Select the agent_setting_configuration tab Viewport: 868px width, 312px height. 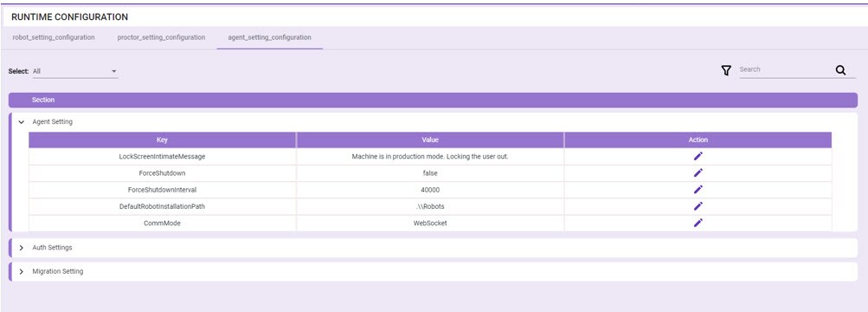tap(270, 37)
